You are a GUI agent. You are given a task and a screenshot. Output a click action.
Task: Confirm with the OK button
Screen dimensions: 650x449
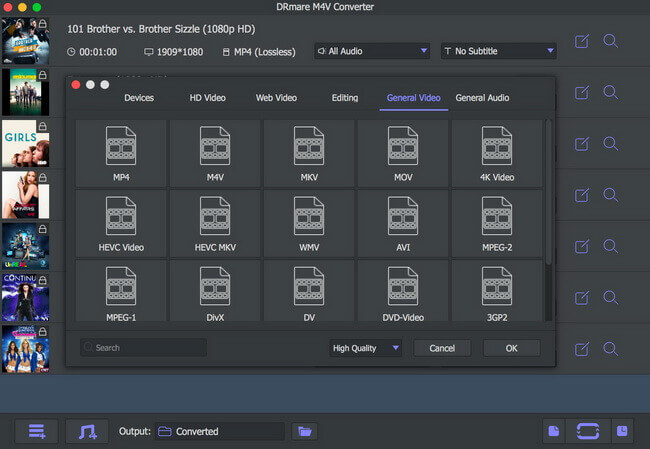click(512, 348)
